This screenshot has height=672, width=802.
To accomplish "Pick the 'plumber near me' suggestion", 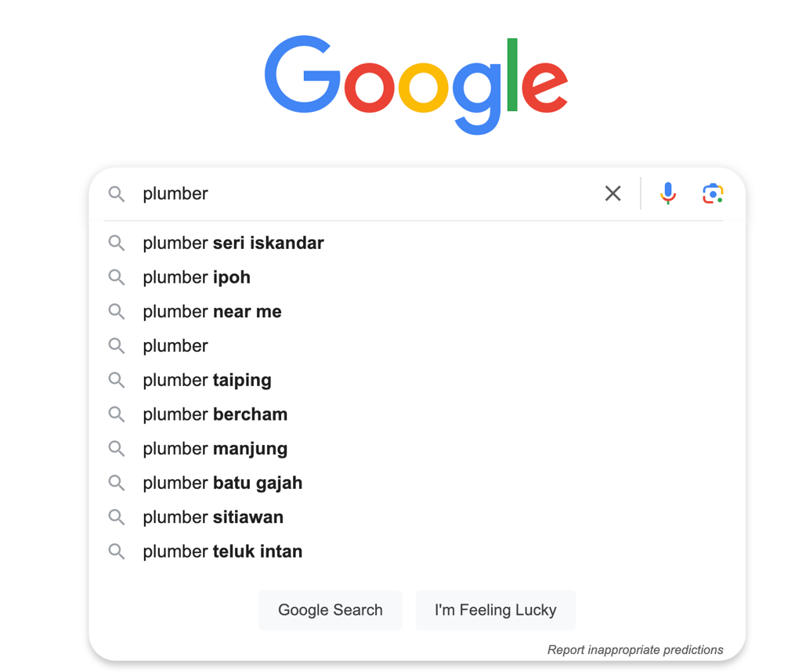I will 212,312.
